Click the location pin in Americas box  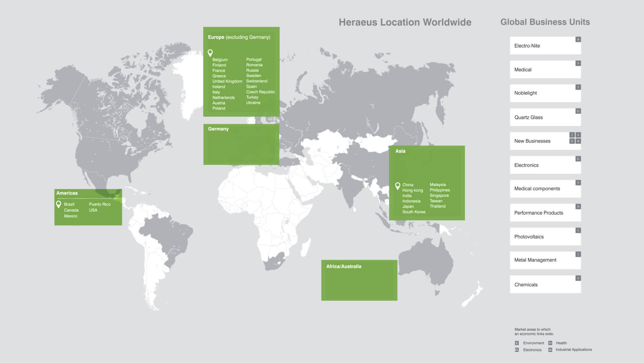click(x=59, y=204)
